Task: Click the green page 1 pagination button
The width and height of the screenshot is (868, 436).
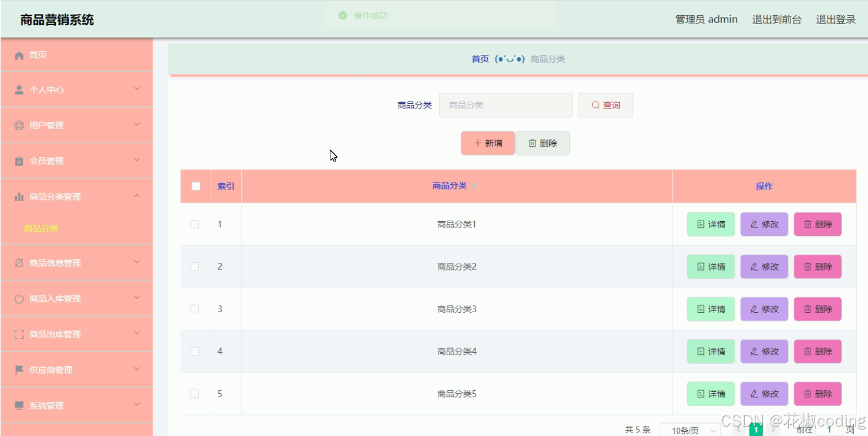Action: [x=756, y=430]
